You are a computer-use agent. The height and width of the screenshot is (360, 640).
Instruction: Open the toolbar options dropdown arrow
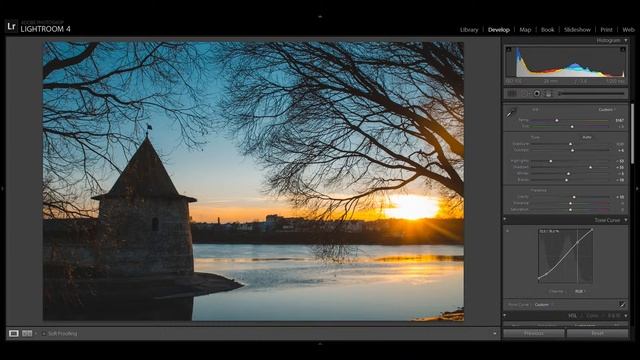point(495,333)
